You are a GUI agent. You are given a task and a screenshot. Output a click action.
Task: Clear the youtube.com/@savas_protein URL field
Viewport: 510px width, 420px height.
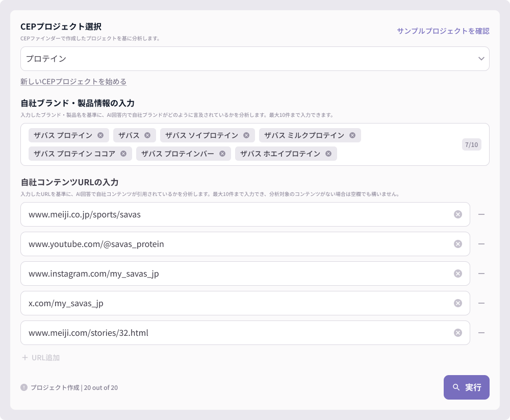coord(457,244)
